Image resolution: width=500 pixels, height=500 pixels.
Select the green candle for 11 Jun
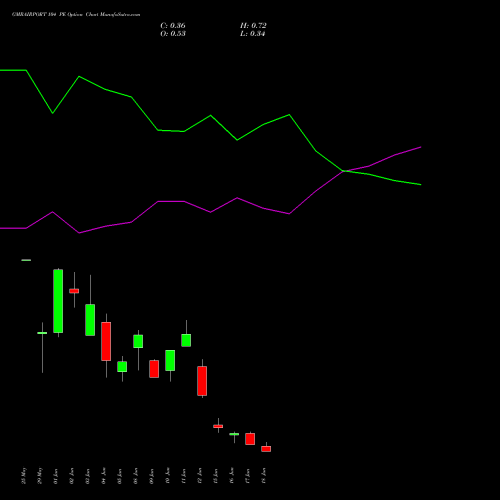click(186, 340)
